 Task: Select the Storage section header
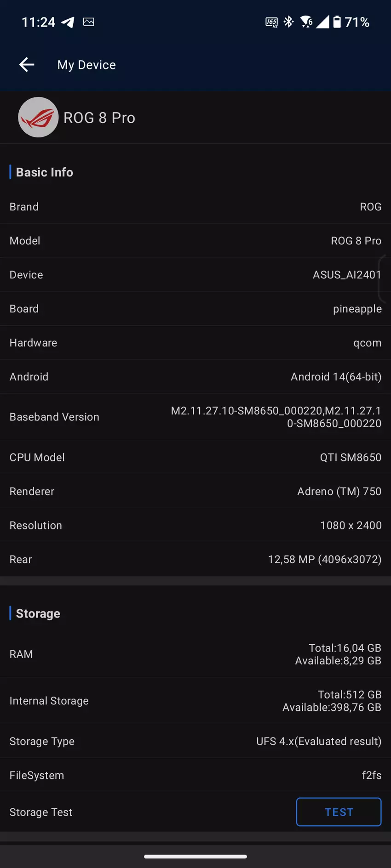38,613
